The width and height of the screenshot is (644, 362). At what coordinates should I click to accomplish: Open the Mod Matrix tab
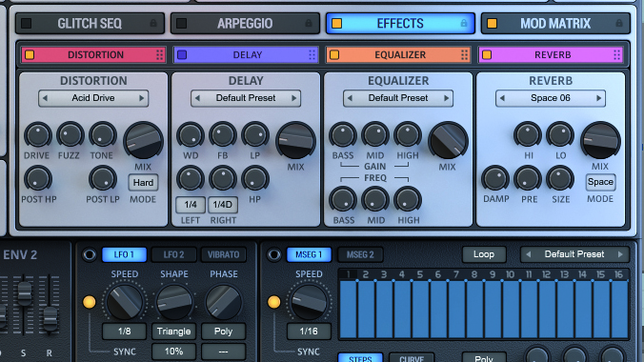tap(555, 24)
